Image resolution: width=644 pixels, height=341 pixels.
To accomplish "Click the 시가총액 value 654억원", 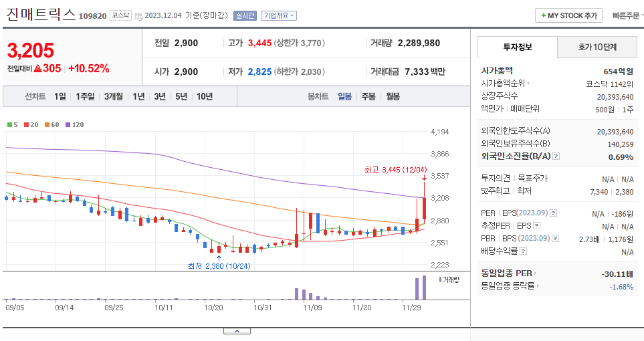I will (x=618, y=71).
